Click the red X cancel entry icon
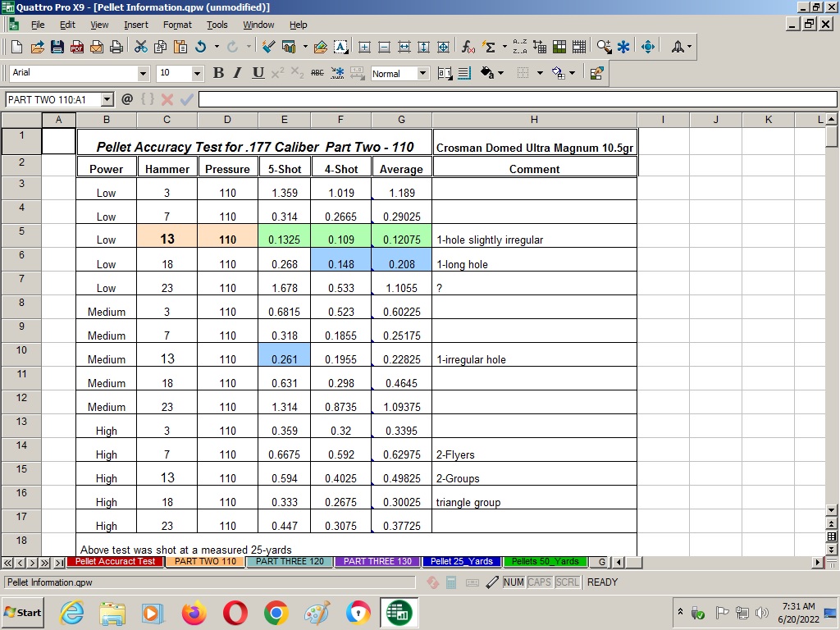 167,99
